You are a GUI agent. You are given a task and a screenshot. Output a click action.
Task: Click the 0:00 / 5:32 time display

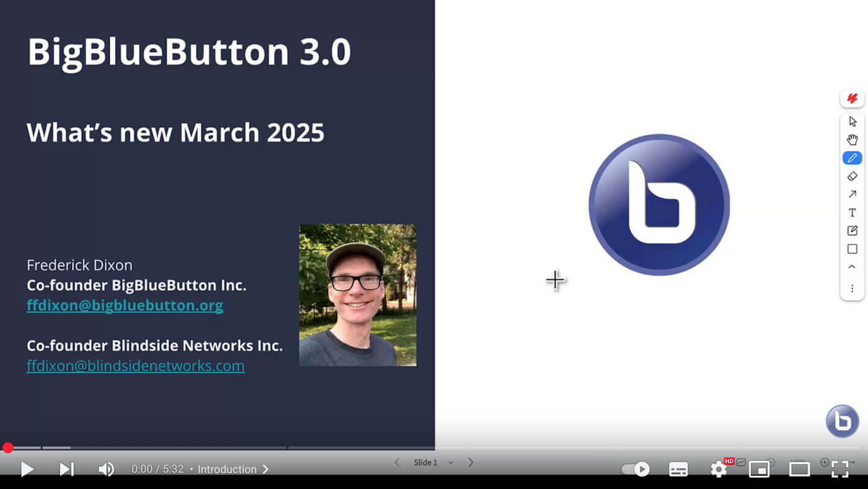tap(157, 469)
